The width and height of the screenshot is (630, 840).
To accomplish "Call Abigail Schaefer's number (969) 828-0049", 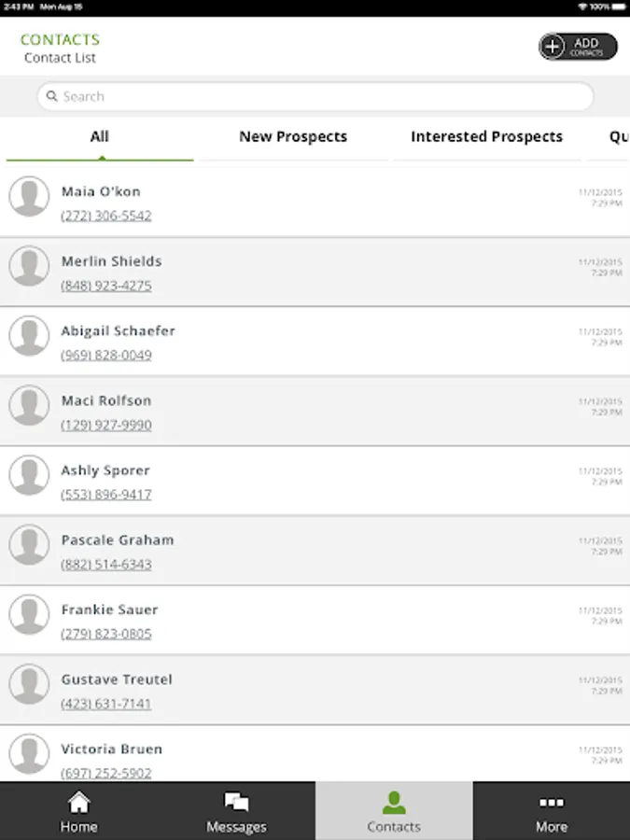I will (x=106, y=356).
